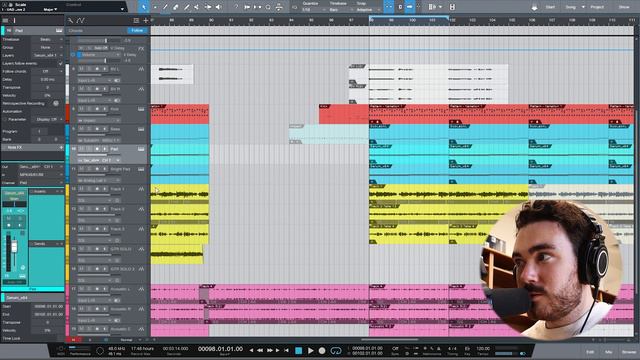Screen dimensions: 640x360
Task: Switch to the Project page
Action: pos(597,7)
